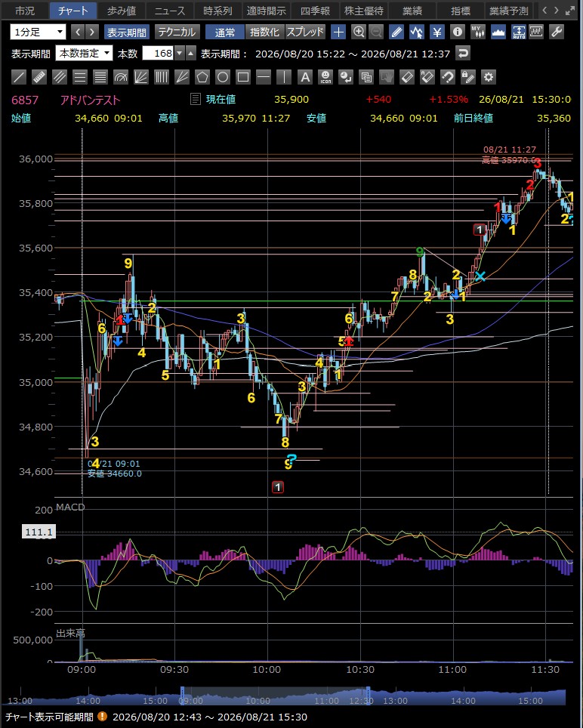
Task: Zoom in on the chart
Action: click(x=359, y=32)
